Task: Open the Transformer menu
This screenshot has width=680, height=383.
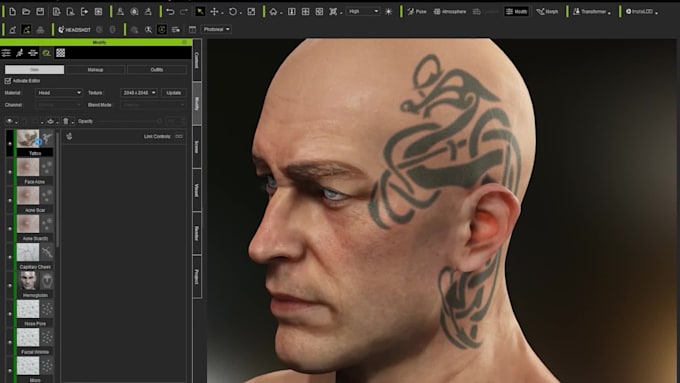Action: tap(592, 12)
